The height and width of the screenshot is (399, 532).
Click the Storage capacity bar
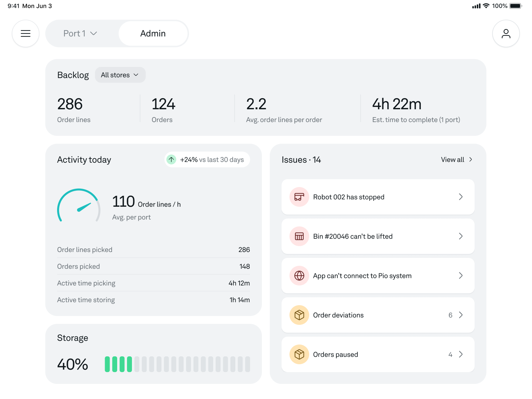point(176,364)
